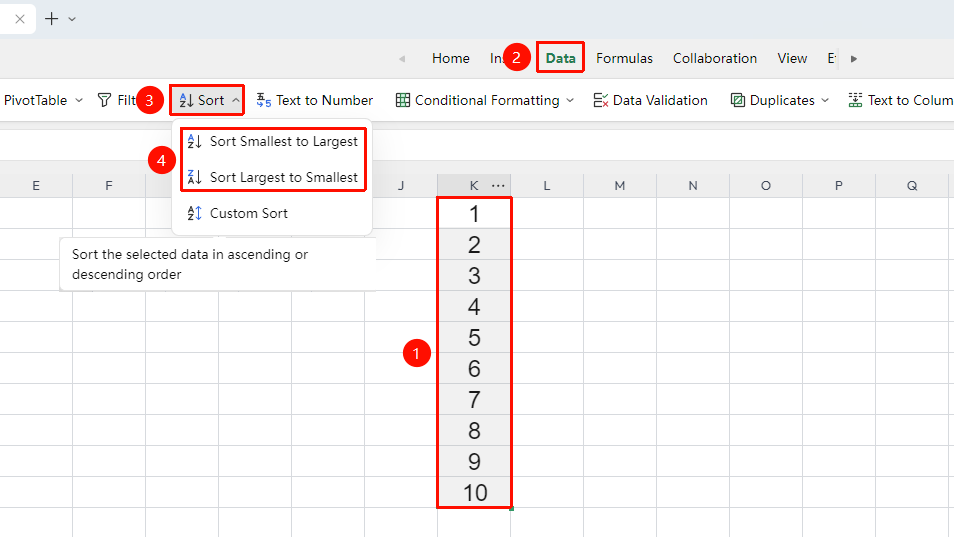Select column M header
The height and width of the screenshot is (537, 954).
pos(620,186)
